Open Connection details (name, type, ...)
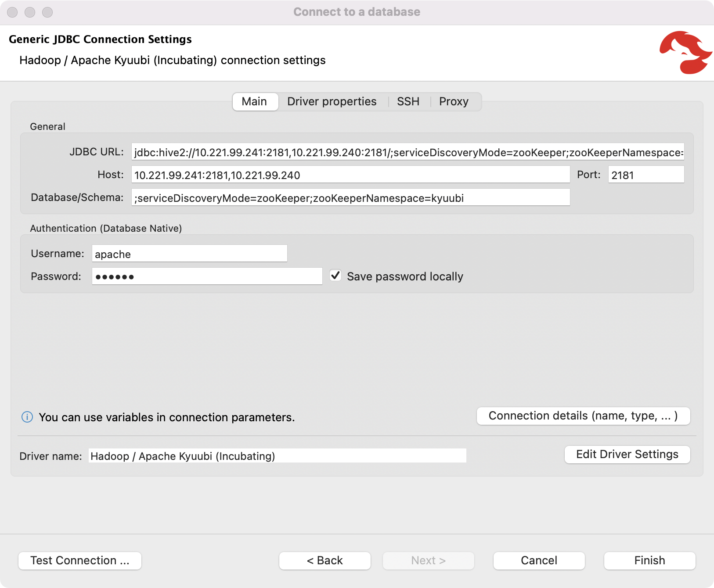 [x=583, y=416]
